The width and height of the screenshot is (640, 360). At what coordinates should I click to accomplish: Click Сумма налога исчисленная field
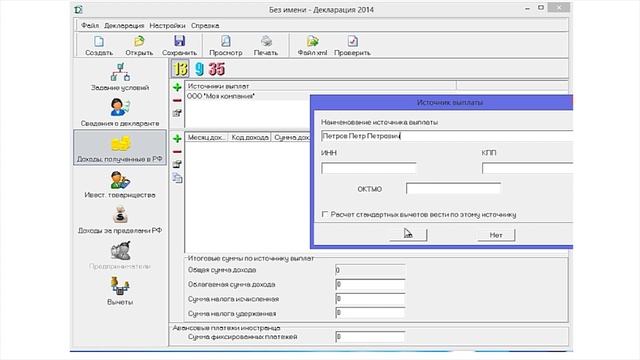(x=370, y=299)
